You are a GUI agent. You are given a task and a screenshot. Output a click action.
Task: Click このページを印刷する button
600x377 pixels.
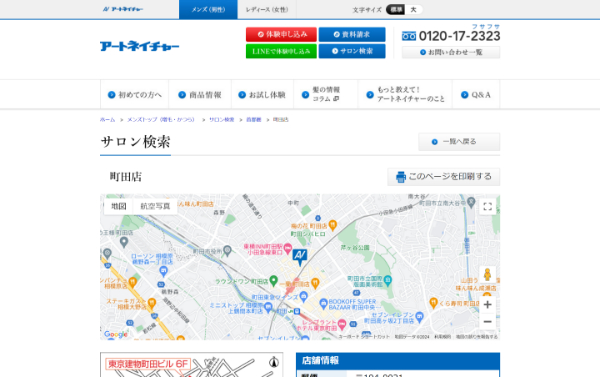click(444, 177)
